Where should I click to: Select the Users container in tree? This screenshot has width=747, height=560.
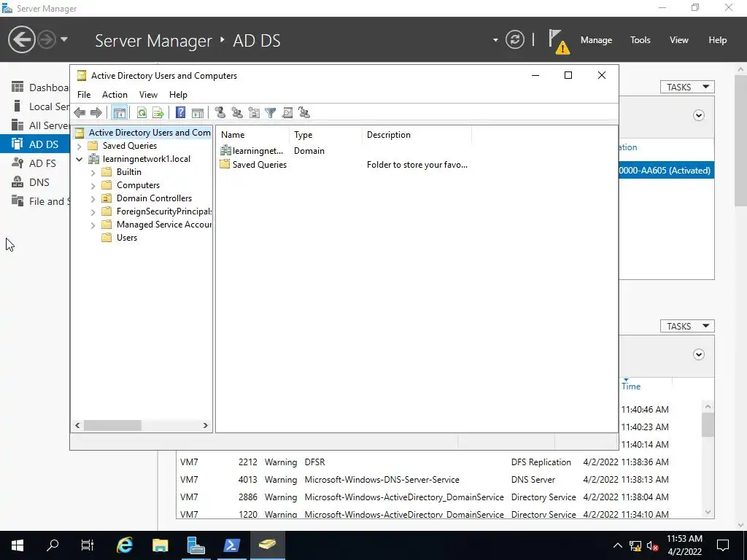pyautogui.click(x=127, y=238)
